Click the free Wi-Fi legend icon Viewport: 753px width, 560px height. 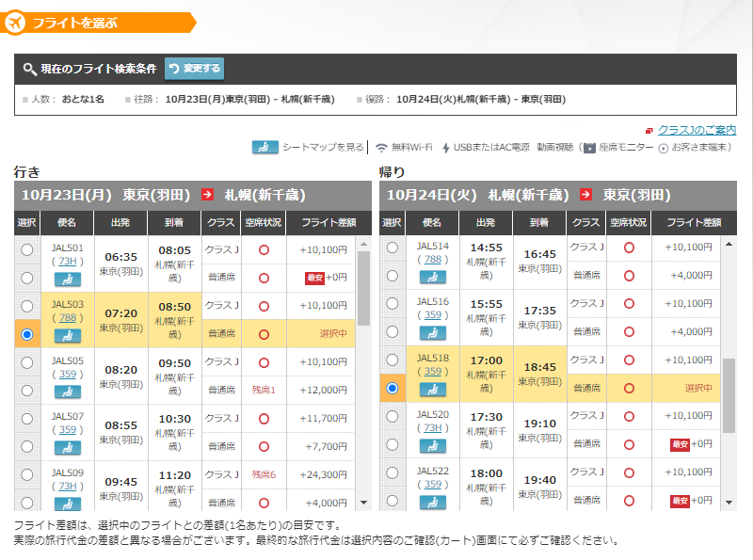[381, 148]
